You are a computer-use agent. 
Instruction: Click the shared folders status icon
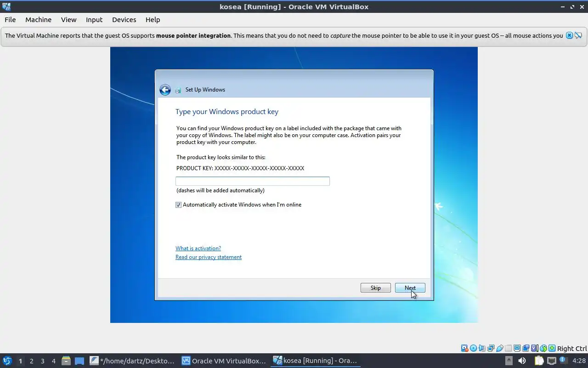point(508,348)
